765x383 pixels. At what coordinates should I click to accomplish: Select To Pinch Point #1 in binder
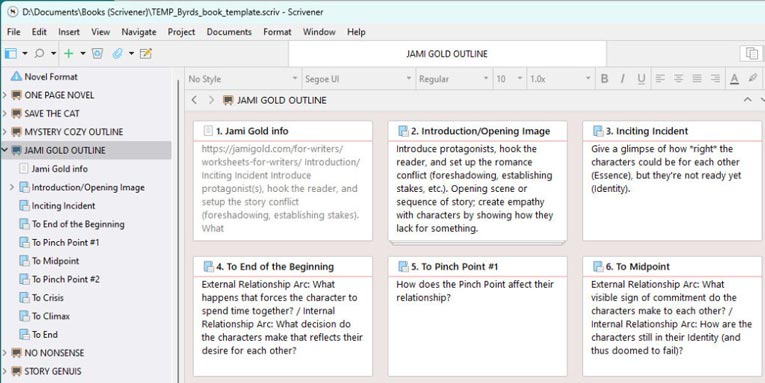pyautogui.click(x=65, y=242)
